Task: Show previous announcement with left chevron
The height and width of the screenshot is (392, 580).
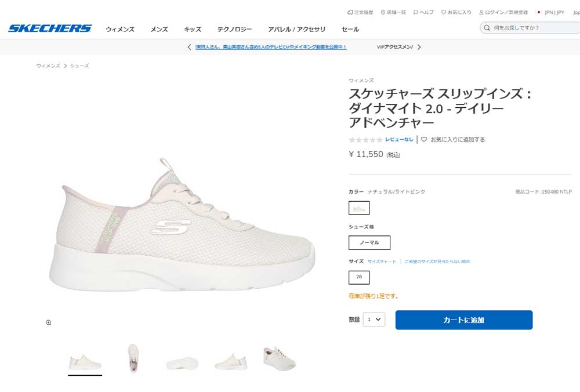Action: (189, 47)
